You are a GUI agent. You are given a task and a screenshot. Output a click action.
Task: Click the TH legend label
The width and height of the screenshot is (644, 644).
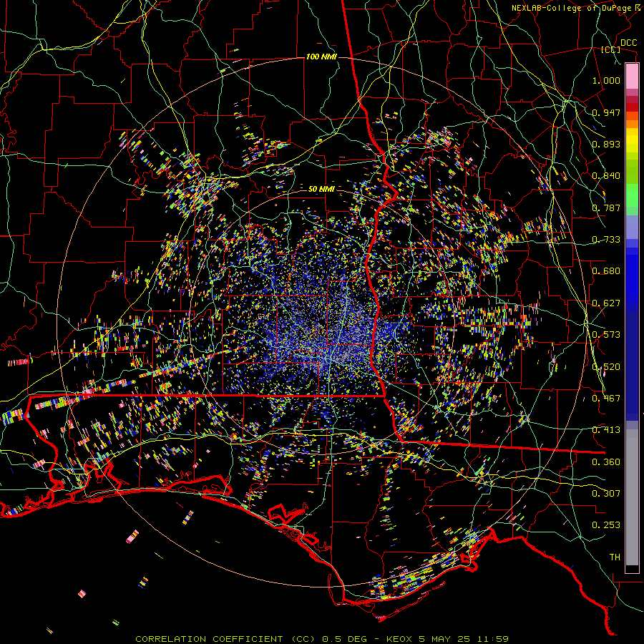point(615,557)
